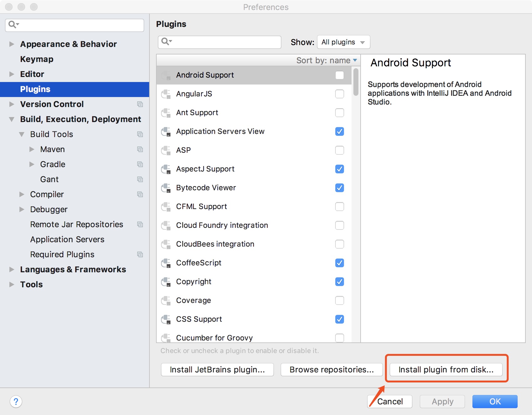The image size is (532, 415).
Task: Focus the plugins search field
Action: pyautogui.click(x=220, y=42)
